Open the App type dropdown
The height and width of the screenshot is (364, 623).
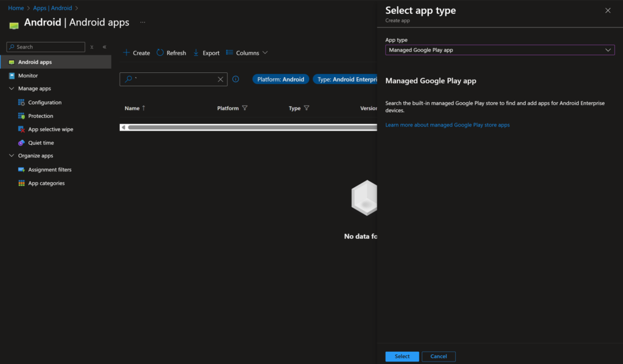[x=500, y=50]
